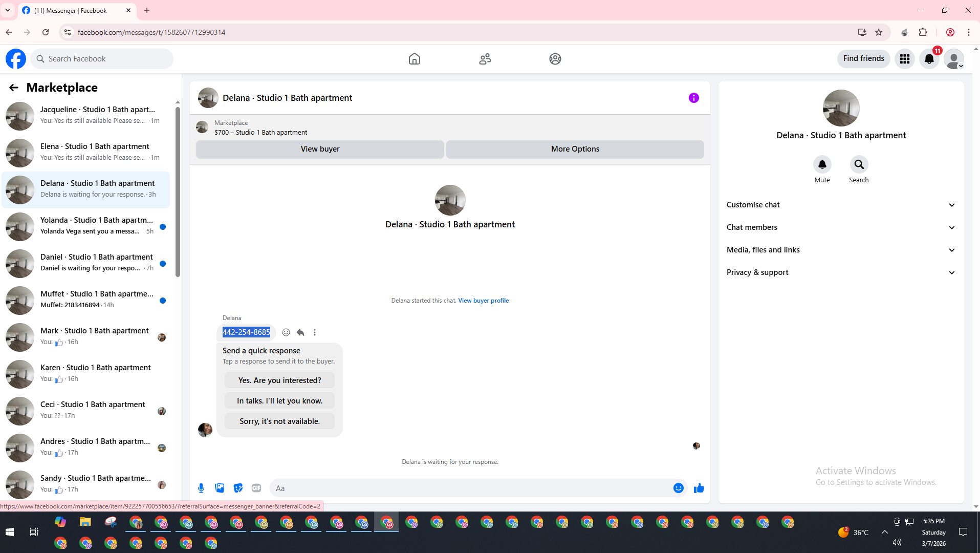Open Jacqueline's Studio 1 Bath chat

86,115
